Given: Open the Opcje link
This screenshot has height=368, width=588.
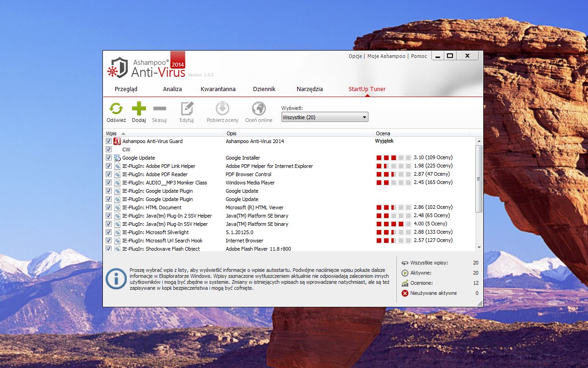Looking at the screenshot, I should (x=356, y=56).
